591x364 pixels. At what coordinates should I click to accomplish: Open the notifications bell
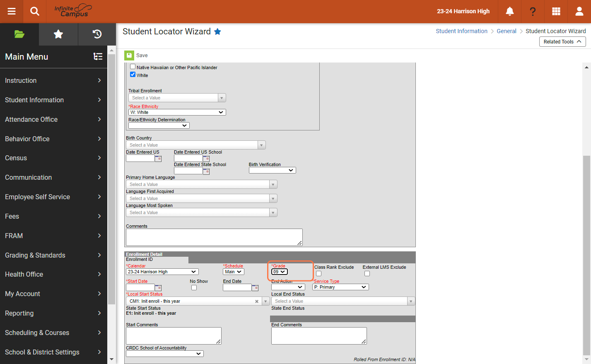510,11
